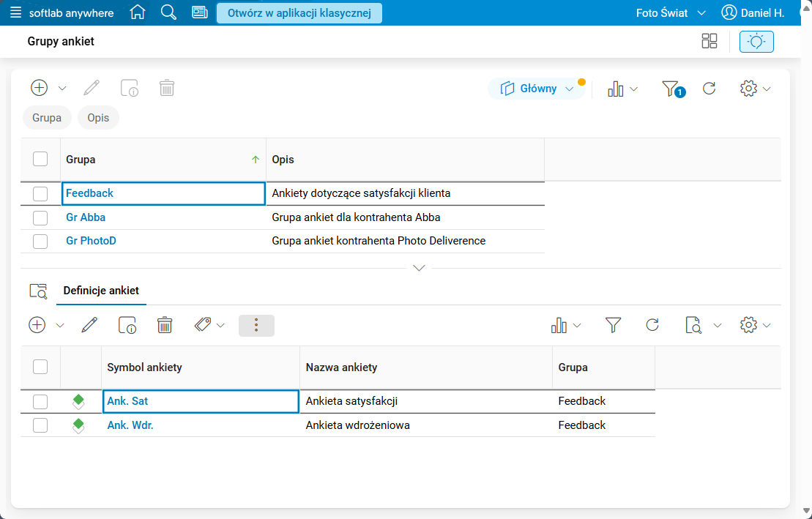Viewport: 812px width, 519px height.
Task: Open the Foto Świat company dropdown
Action: coord(671,13)
